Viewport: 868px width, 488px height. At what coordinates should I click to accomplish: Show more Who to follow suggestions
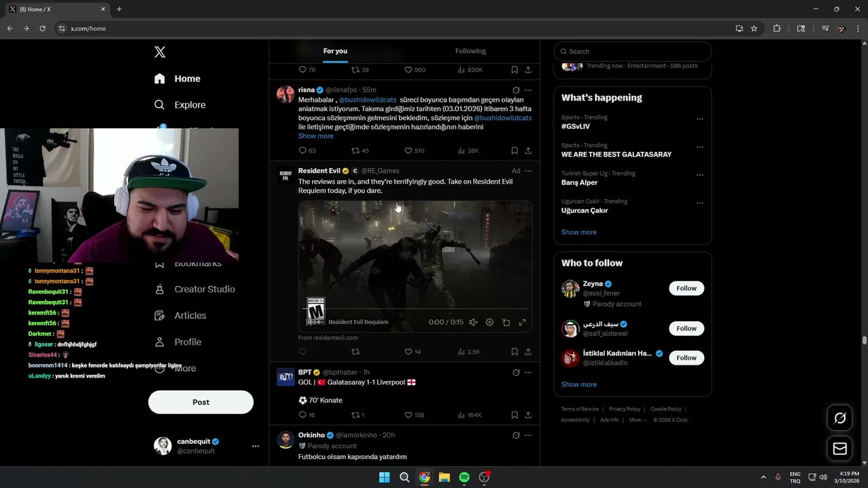(579, 384)
